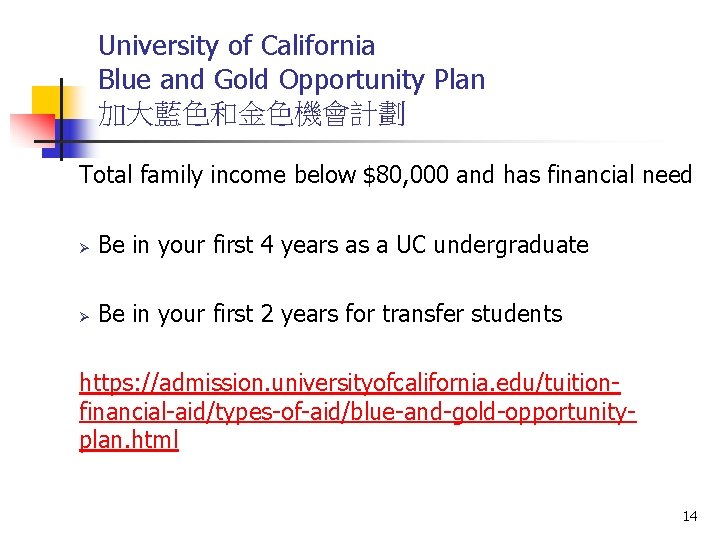Click the yellow square in slide logo
720x540 pixels.
point(46,100)
